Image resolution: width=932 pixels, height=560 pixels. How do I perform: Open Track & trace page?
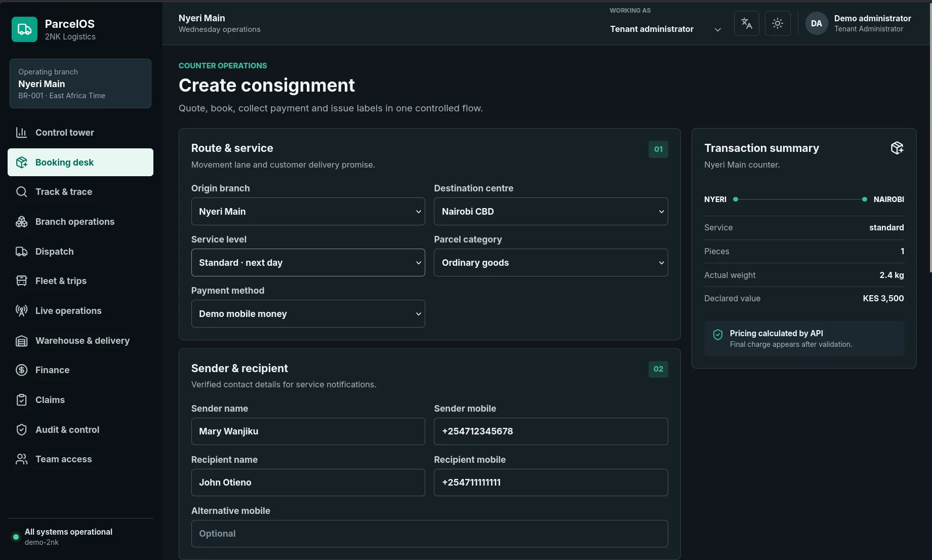pyautogui.click(x=80, y=192)
